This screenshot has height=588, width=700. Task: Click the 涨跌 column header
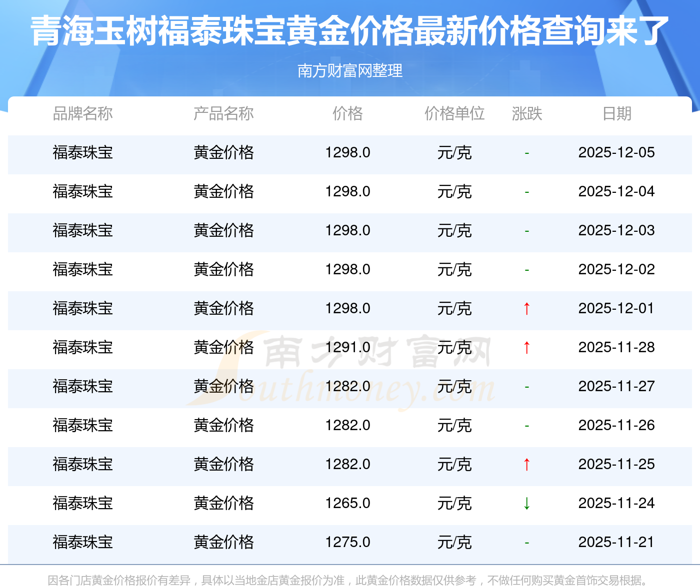tap(526, 114)
